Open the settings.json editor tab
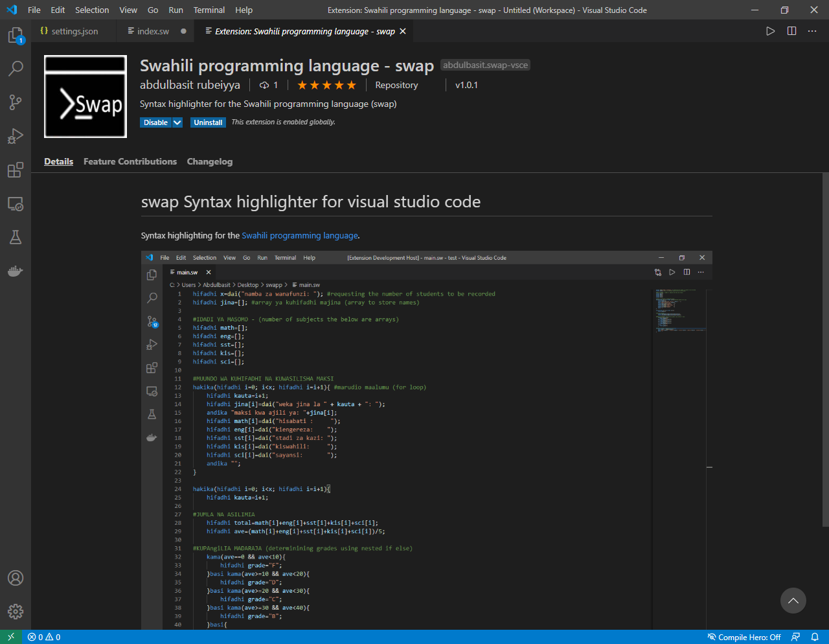The width and height of the screenshot is (829, 644). click(x=74, y=31)
